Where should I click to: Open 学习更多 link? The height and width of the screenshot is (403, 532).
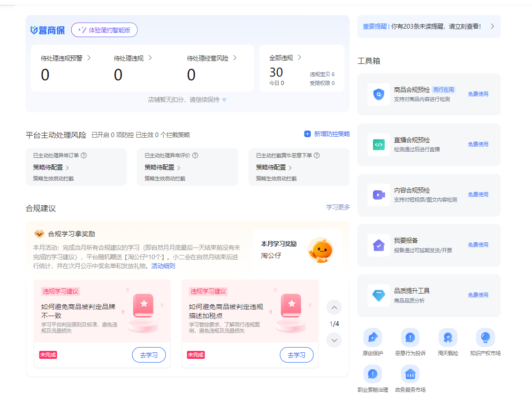click(x=338, y=207)
